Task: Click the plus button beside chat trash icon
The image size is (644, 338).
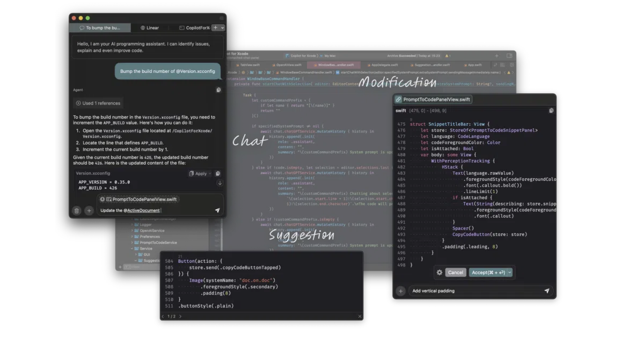Action: (89, 211)
